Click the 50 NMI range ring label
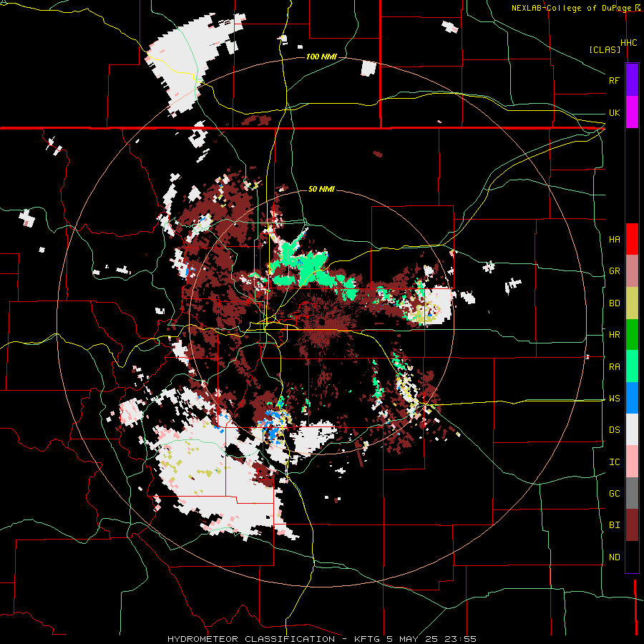644x644 pixels. point(321,189)
